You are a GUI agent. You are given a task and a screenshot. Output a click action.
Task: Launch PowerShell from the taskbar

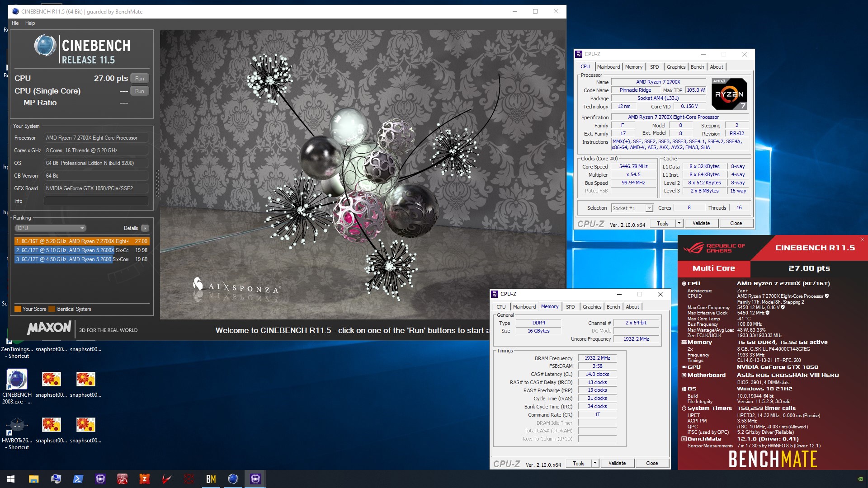[78, 479]
